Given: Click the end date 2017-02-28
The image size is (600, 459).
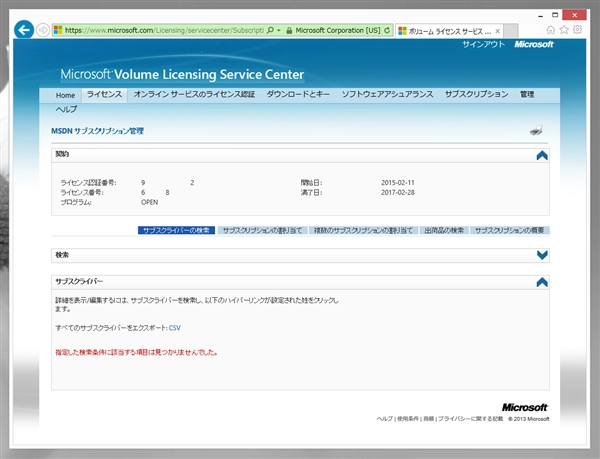Looking at the screenshot, I should [398, 192].
